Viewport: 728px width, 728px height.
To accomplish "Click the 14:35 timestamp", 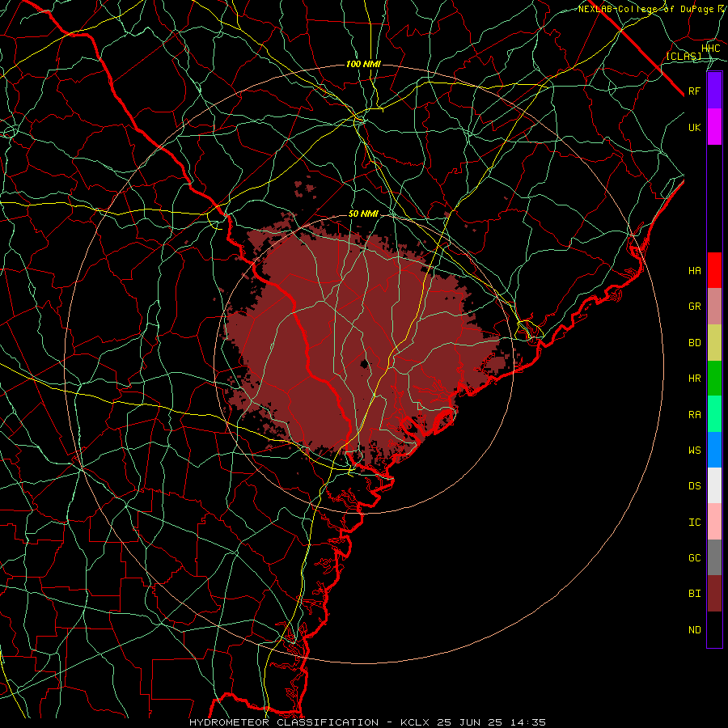I will tap(529, 722).
